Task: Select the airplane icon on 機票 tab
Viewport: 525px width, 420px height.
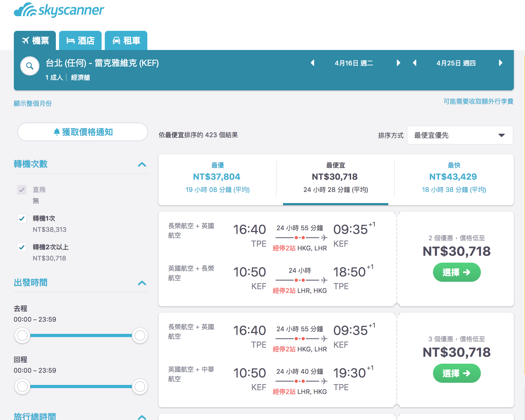Action: 26,40
